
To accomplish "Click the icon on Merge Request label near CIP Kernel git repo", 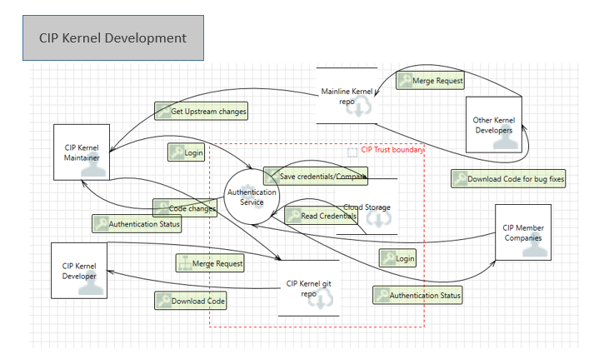I will (x=184, y=263).
